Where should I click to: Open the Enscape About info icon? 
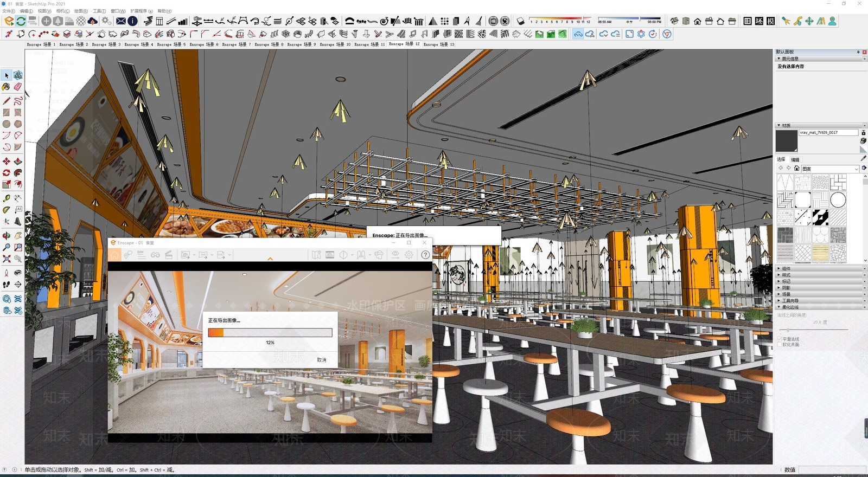coord(132,21)
